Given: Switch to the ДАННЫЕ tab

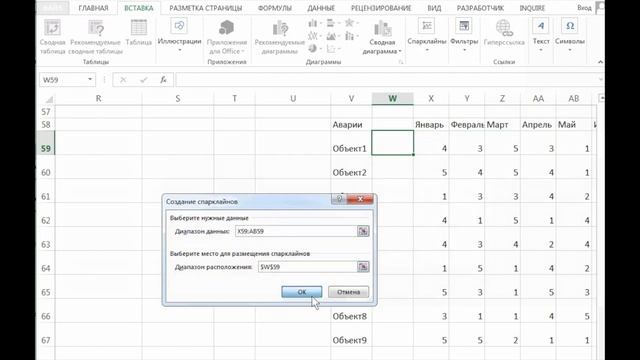Looking at the screenshot, I should coord(321,8).
